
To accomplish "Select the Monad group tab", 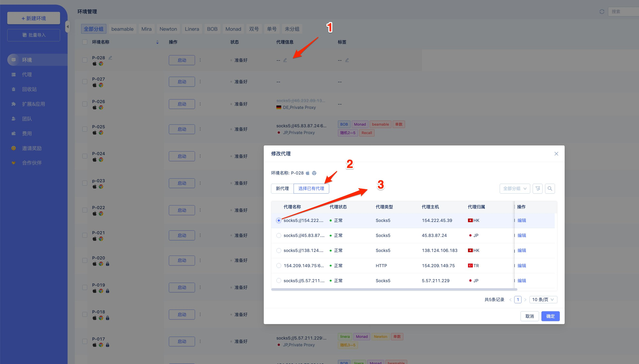I will point(233,29).
